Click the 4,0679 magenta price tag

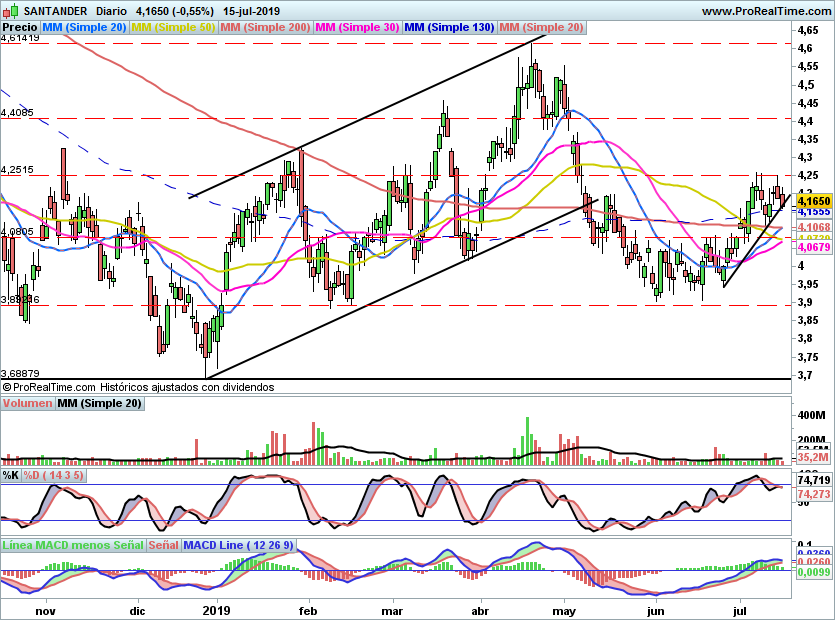click(x=814, y=247)
